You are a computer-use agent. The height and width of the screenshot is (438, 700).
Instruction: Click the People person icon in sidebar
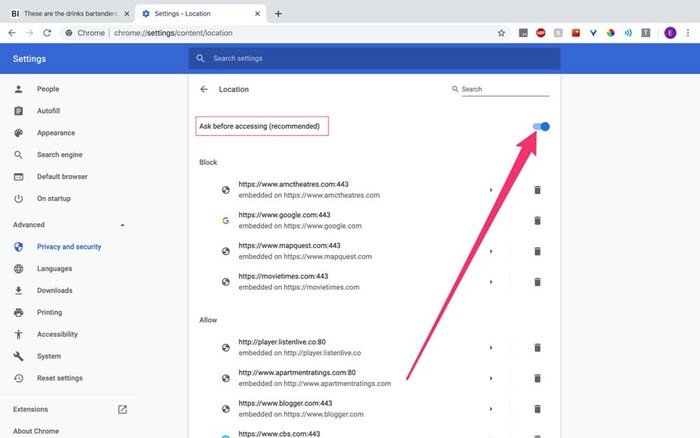tap(18, 89)
